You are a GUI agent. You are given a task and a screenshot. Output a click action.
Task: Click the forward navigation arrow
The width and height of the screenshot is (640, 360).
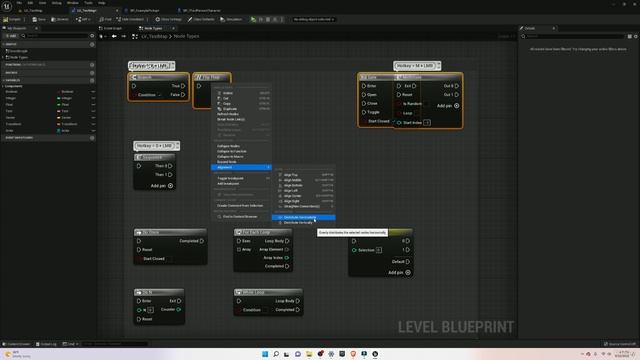(x=124, y=36)
